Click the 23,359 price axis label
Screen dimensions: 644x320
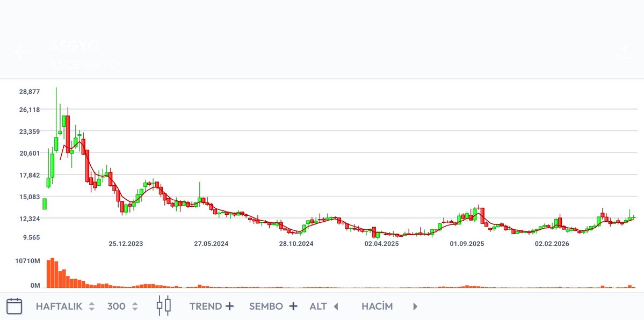coord(30,132)
